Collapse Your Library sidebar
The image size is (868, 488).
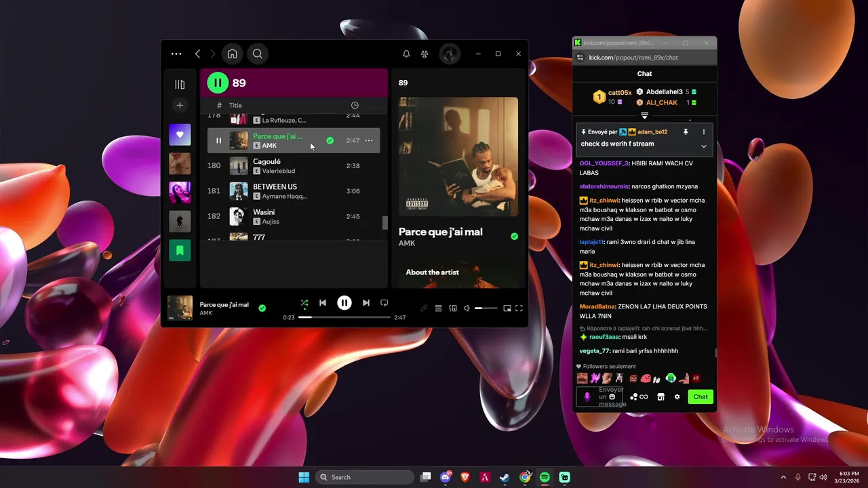[180, 84]
